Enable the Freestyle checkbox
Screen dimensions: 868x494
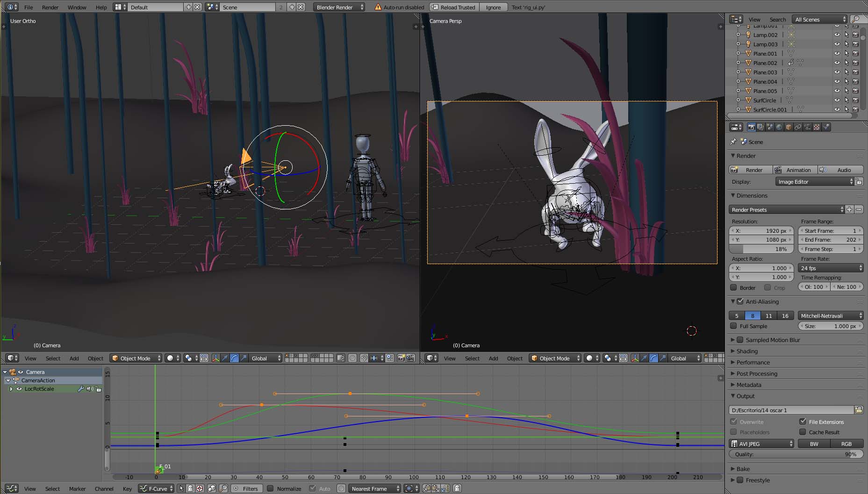click(x=740, y=480)
